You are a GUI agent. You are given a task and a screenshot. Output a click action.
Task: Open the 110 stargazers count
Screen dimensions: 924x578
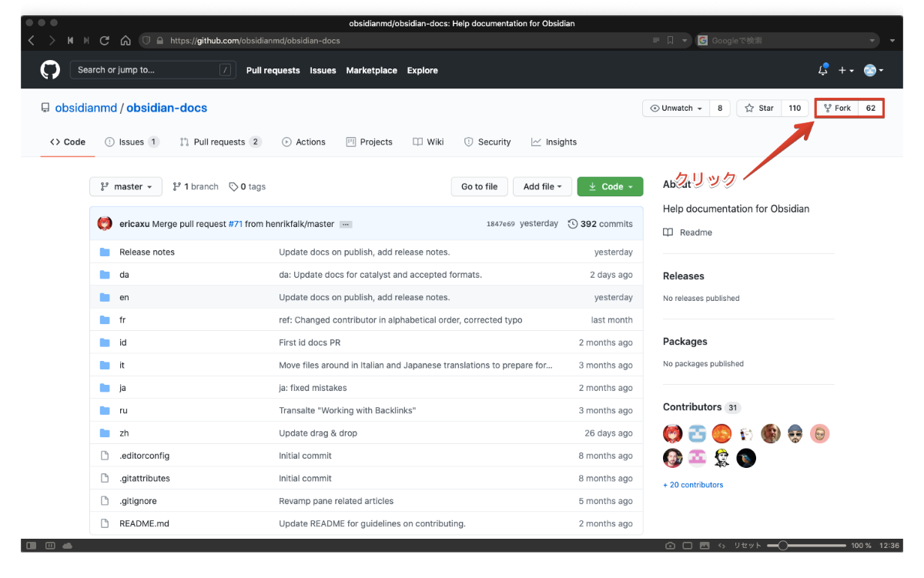point(795,109)
